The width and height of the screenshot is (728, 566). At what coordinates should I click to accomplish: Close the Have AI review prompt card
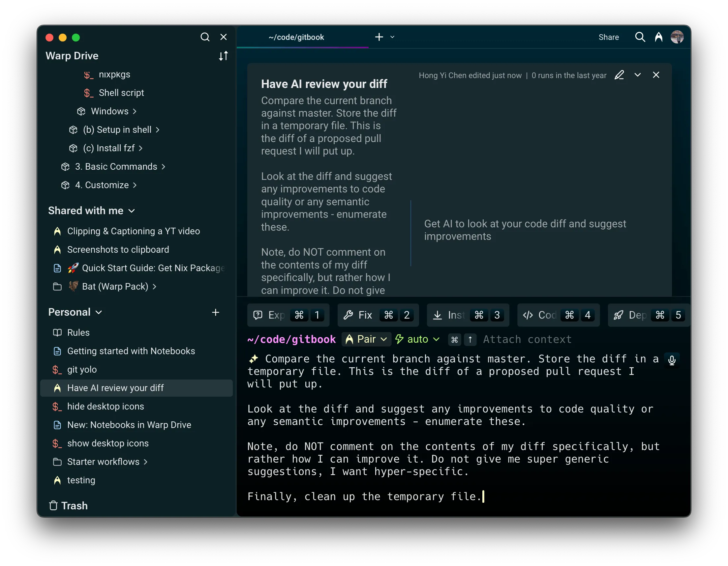(656, 75)
